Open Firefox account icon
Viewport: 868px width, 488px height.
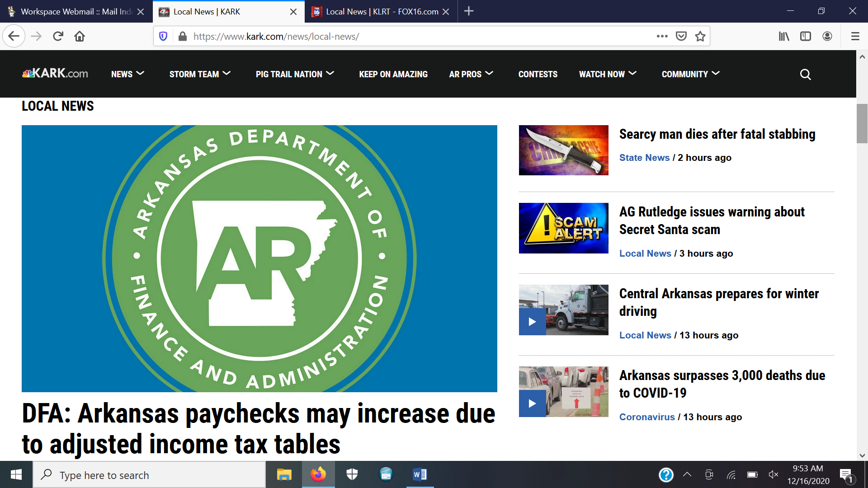click(x=827, y=36)
